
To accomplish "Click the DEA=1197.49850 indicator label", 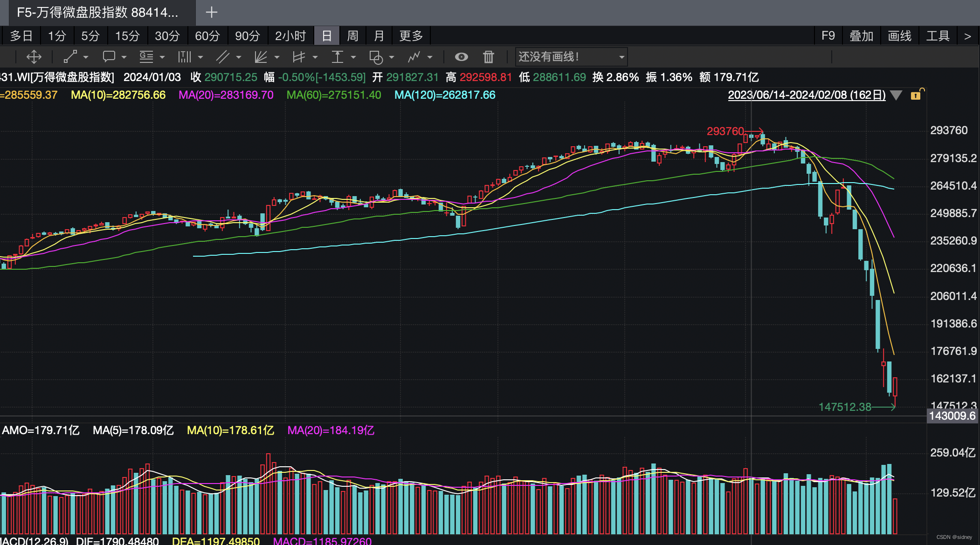I will (x=216, y=541).
